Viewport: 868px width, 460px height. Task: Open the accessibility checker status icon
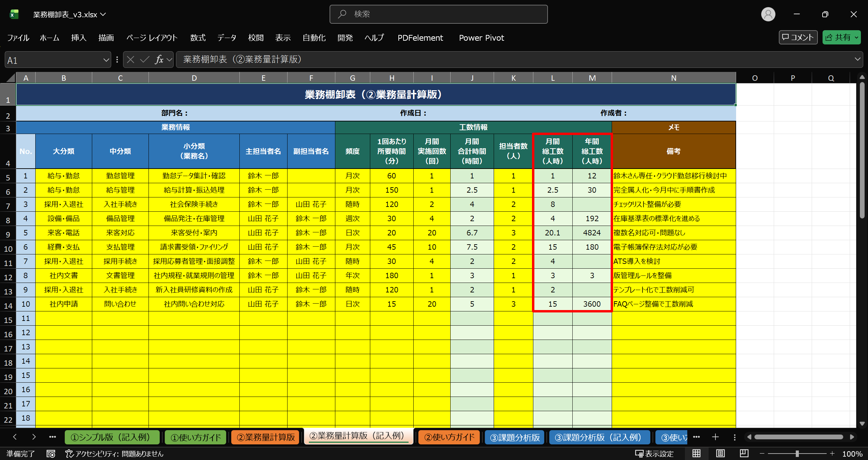tap(69, 454)
